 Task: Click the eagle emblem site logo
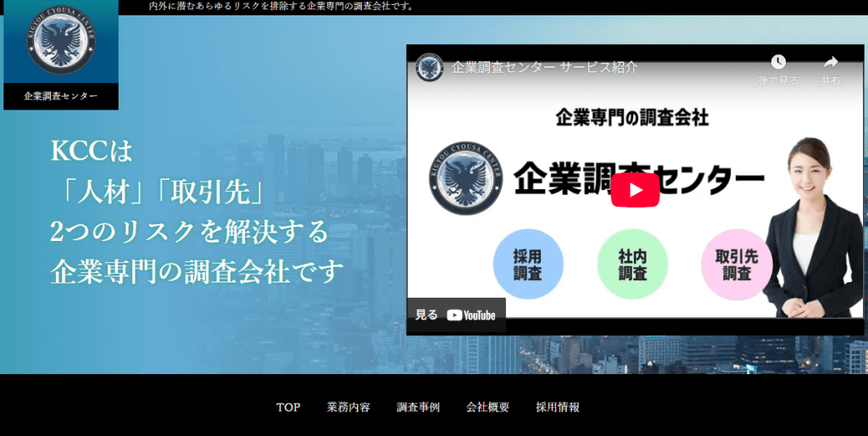[x=60, y=42]
